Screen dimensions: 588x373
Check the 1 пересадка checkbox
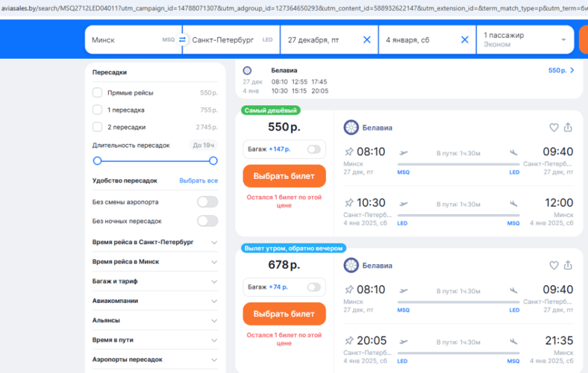coord(98,110)
